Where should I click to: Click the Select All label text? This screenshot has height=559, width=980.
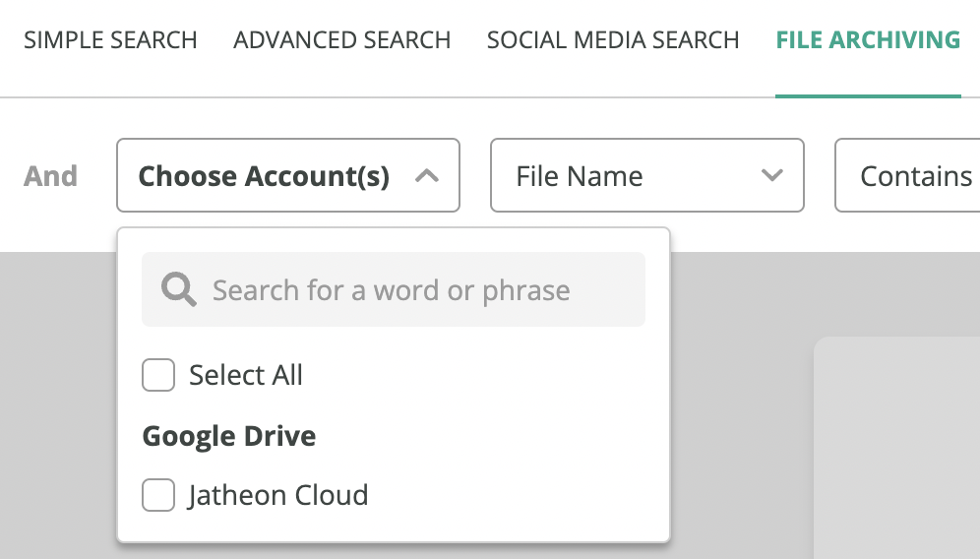pos(246,375)
